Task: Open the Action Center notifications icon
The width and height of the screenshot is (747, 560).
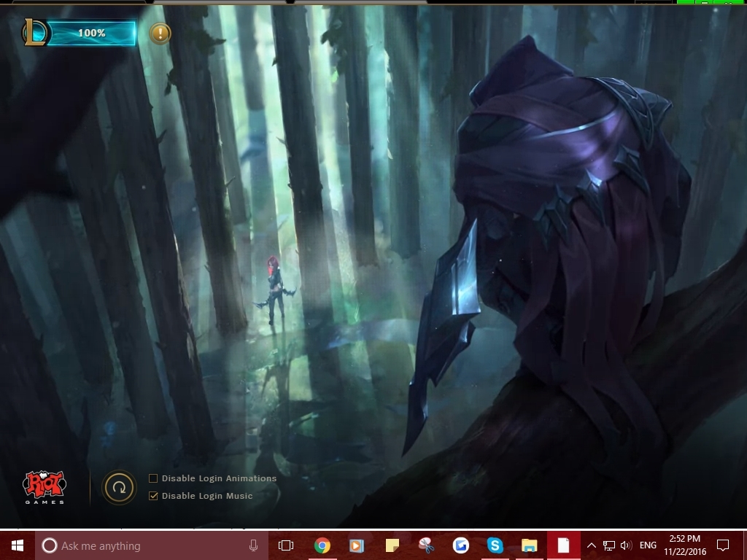Action: tap(723, 545)
